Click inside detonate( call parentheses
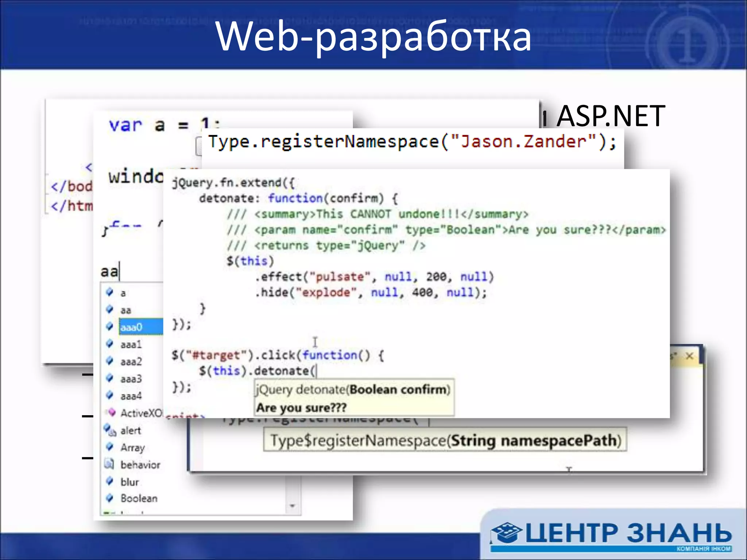Image resolution: width=747 pixels, height=560 pixels. pyautogui.click(x=317, y=371)
